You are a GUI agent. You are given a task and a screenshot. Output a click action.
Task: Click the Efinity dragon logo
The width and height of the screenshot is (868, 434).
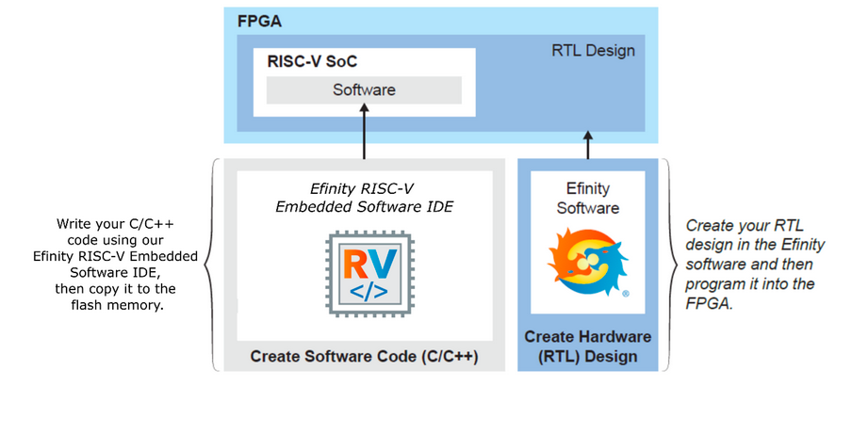coord(588,262)
